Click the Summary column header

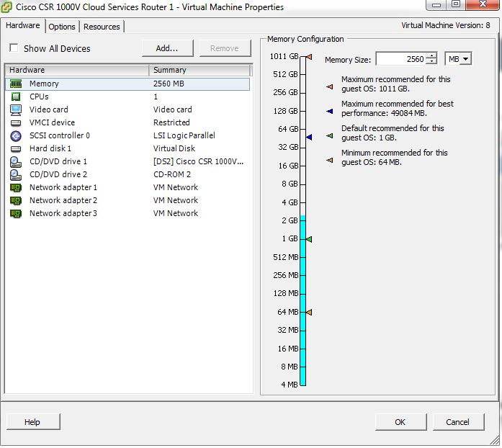[x=199, y=70]
